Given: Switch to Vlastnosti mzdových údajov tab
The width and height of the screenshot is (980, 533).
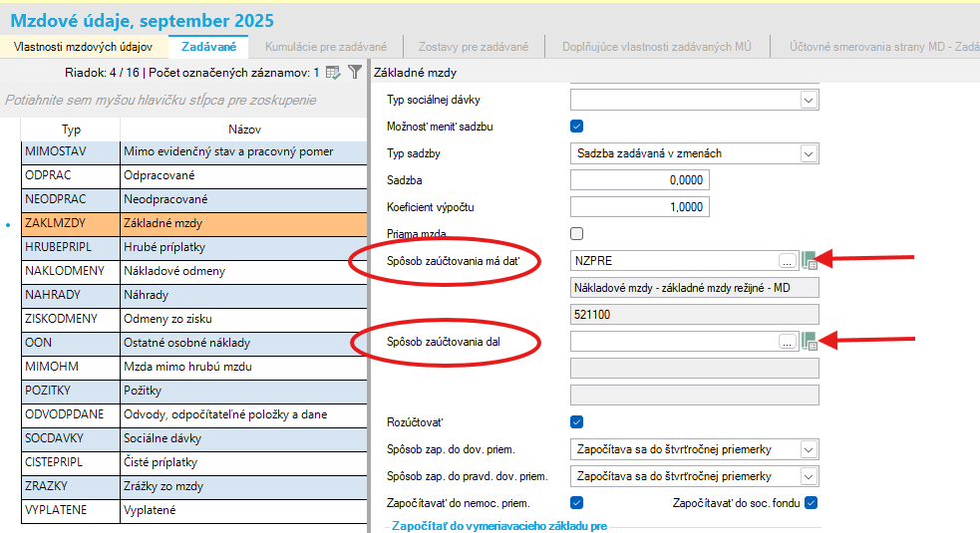Looking at the screenshot, I should (x=83, y=47).
